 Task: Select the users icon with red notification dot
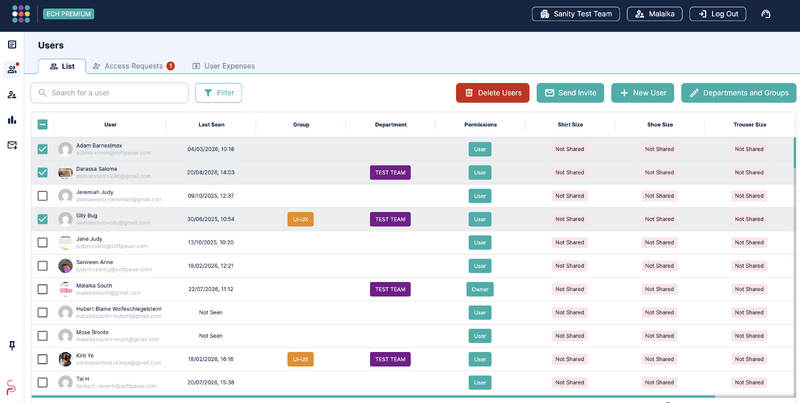pyautogui.click(x=12, y=69)
